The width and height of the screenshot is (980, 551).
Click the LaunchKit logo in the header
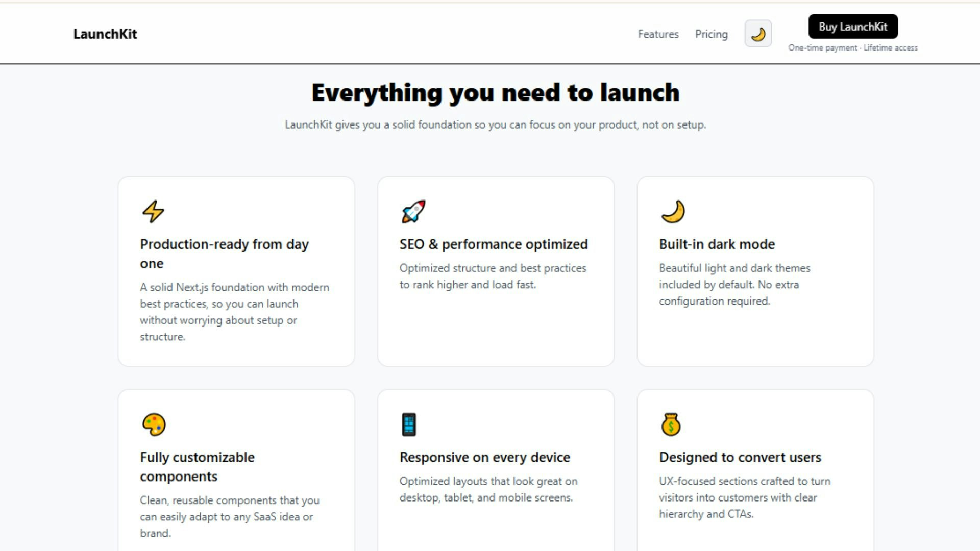point(106,34)
